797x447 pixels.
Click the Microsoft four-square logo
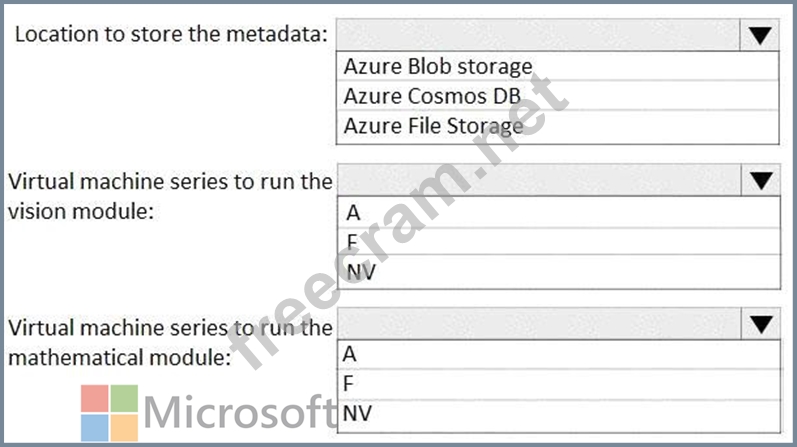tap(108, 414)
